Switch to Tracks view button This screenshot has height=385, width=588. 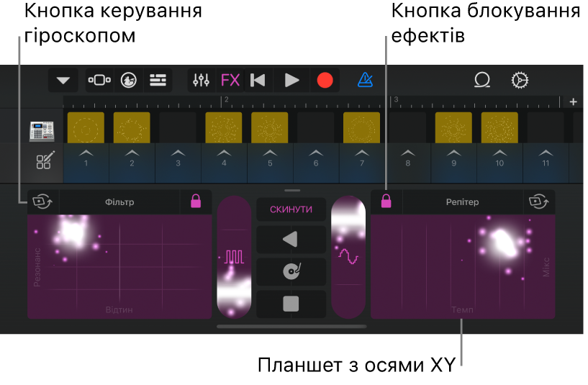(x=99, y=80)
